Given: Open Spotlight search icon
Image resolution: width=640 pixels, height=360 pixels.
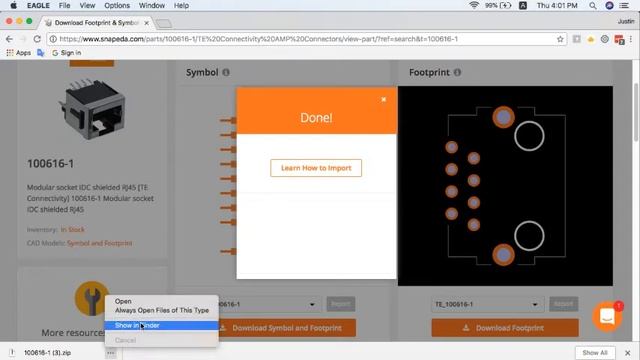Looking at the screenshot, I should coord(593,6).
